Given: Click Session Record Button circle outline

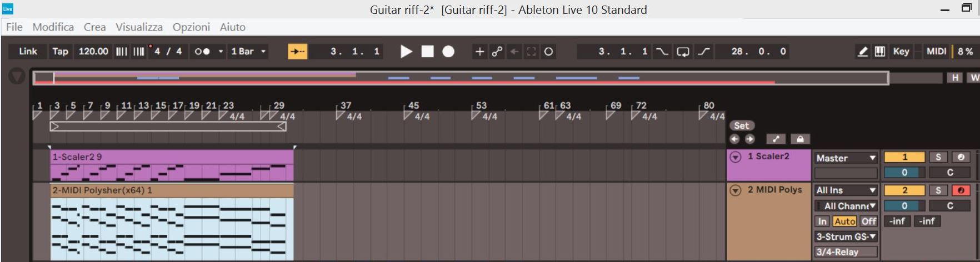Looking at the screenshot, I should coord(548,52).
